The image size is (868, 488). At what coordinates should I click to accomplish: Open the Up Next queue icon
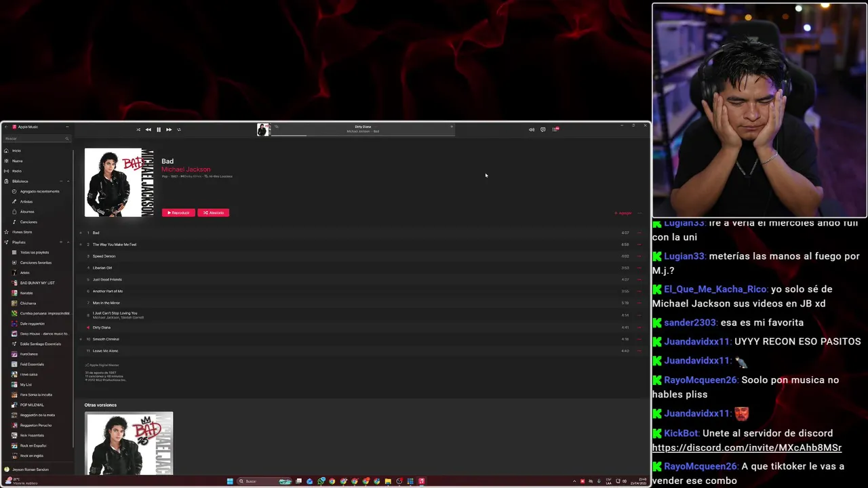point(555,129)
